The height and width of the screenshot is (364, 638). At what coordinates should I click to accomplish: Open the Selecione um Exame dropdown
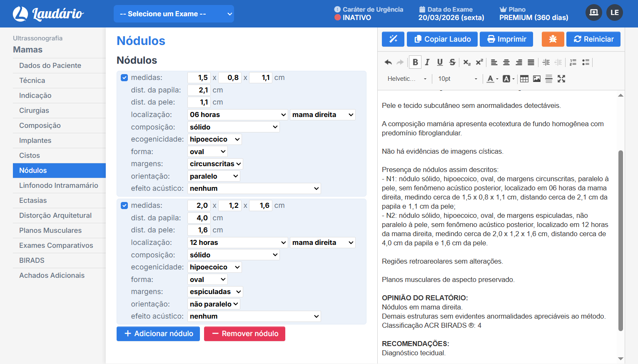tap(174, 14)
